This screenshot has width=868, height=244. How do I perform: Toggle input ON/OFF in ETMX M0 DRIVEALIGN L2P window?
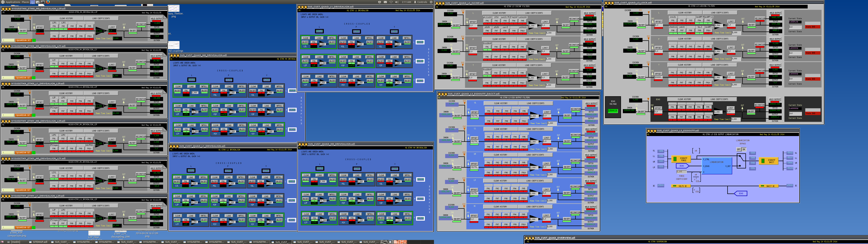23,31
